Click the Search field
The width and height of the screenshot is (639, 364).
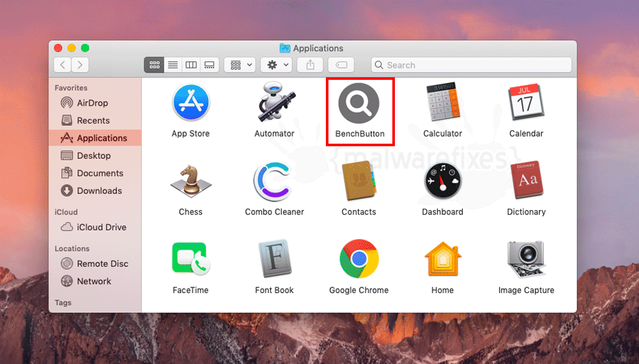pos(472,65)
